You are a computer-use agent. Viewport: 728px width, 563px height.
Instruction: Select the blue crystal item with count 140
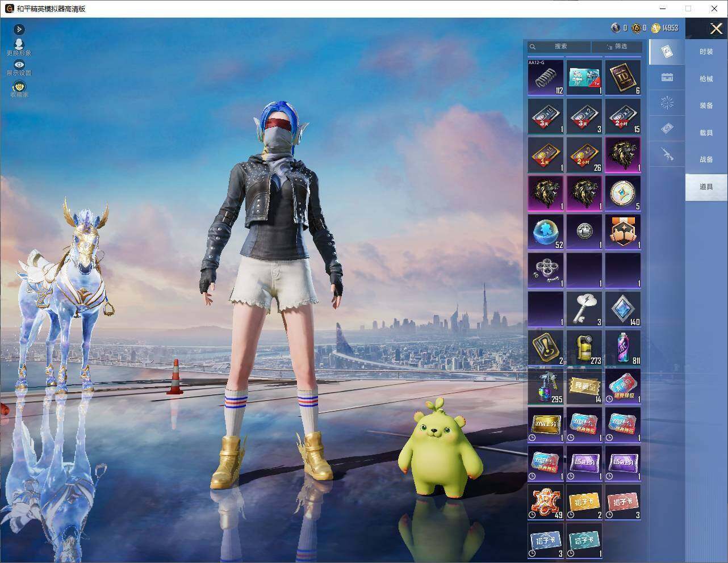(x=623, y=309)
